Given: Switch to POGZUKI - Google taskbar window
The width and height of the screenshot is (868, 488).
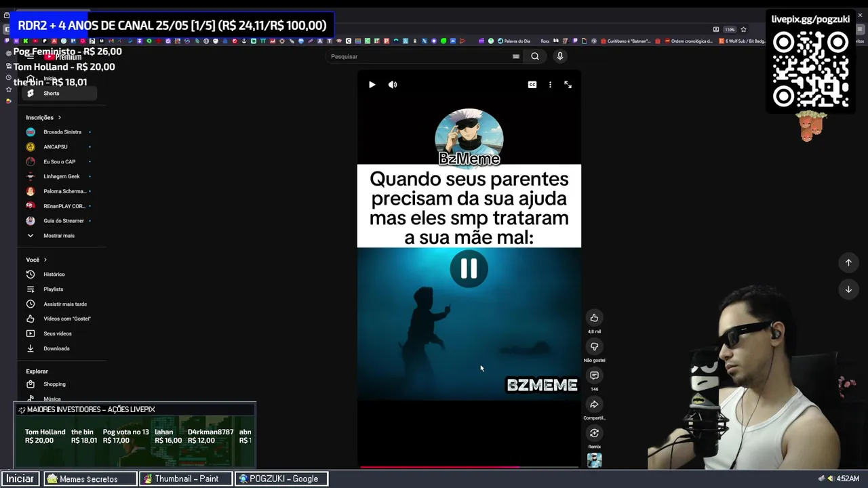Looking at the screenshot, I should coord(281,479).
